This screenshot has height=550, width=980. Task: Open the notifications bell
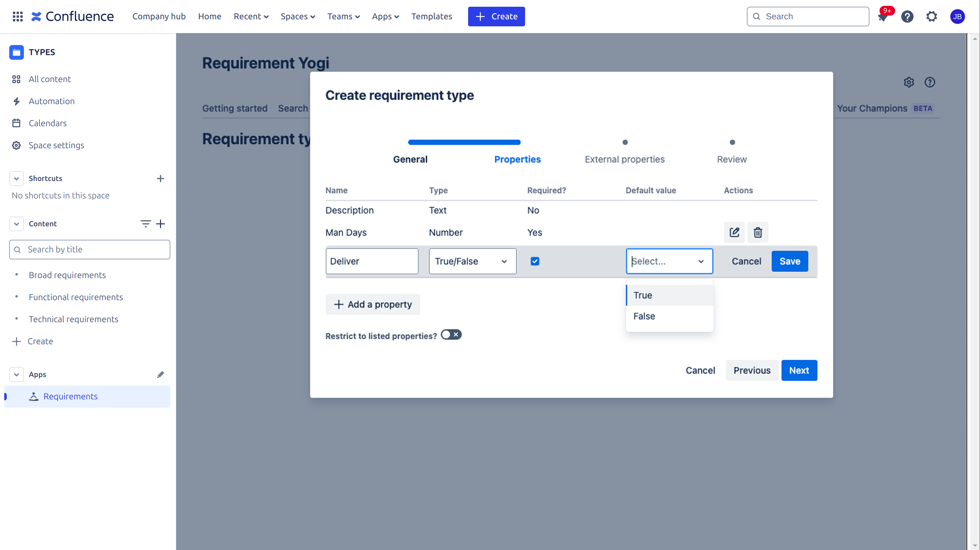(883, 17)
